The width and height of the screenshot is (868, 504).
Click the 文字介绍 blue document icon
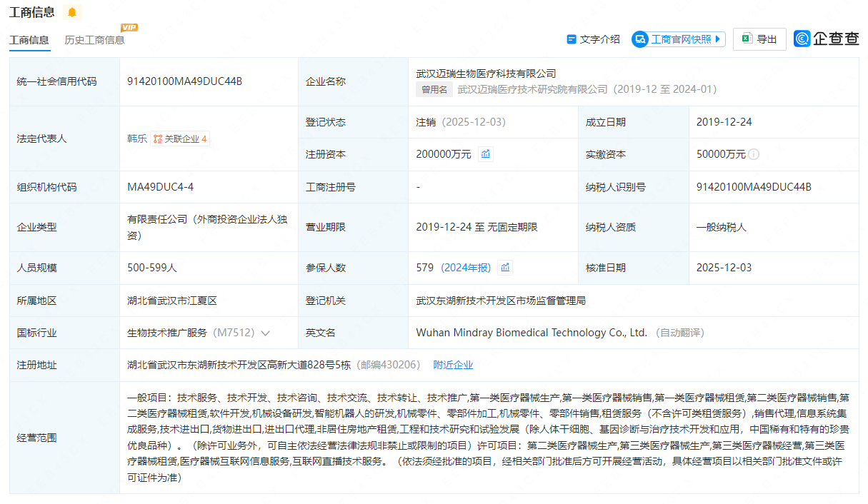click(x=572, y=39)
